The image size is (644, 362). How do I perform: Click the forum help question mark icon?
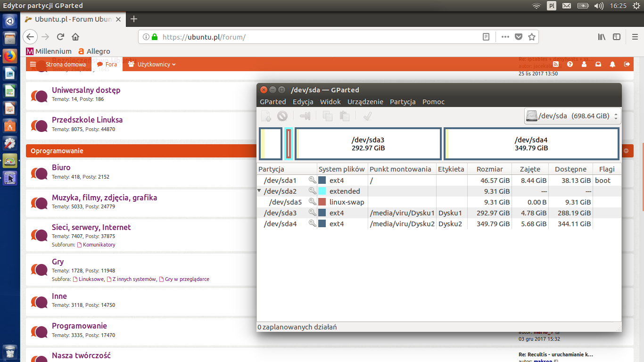570,64
